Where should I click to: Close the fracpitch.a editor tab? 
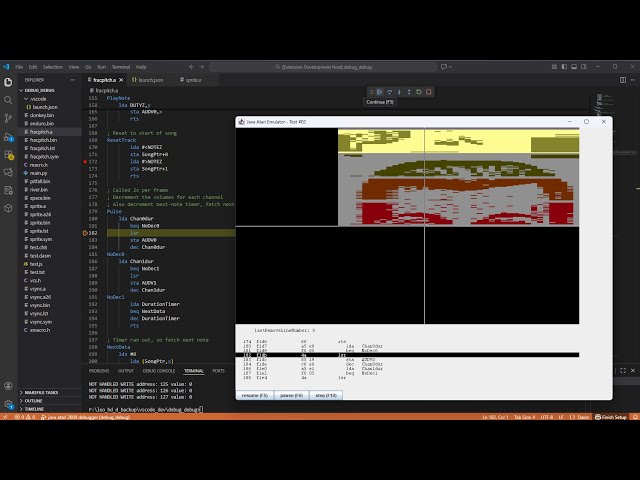click(x=121, y=80)
